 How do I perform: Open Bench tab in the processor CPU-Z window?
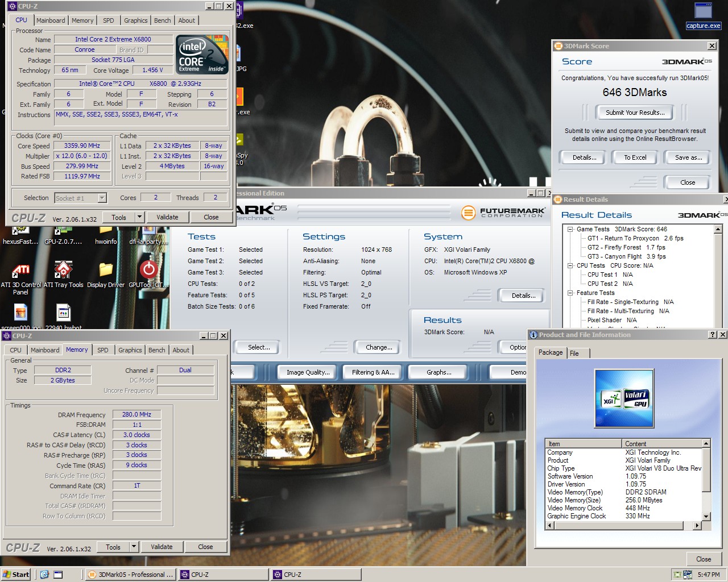click(163, 20)
